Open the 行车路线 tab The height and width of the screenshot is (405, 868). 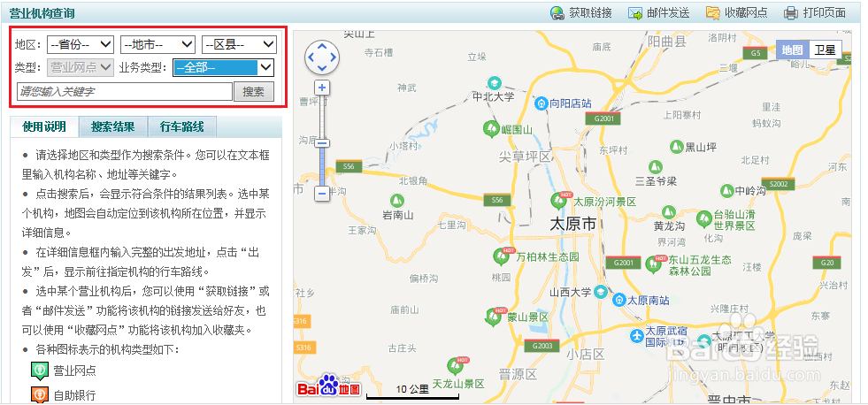coord(181,127)
